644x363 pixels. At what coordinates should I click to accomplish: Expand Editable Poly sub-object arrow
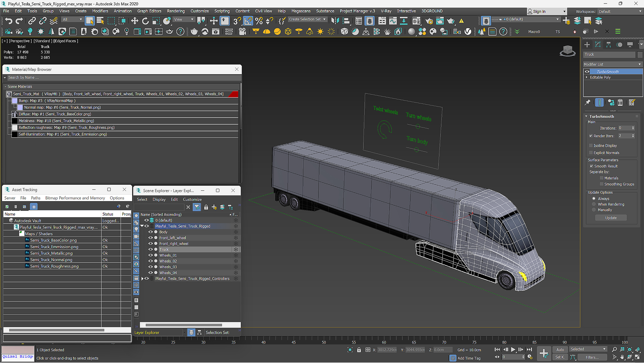pos(587,77)
